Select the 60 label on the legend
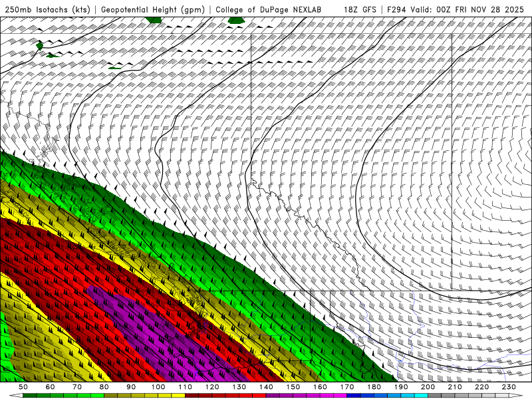 click(x=50, y=387)
